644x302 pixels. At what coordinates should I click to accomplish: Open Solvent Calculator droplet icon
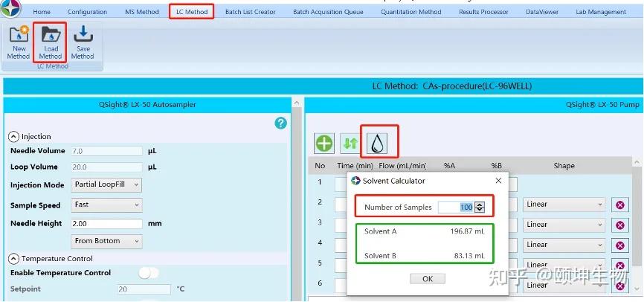coord(378,144)
